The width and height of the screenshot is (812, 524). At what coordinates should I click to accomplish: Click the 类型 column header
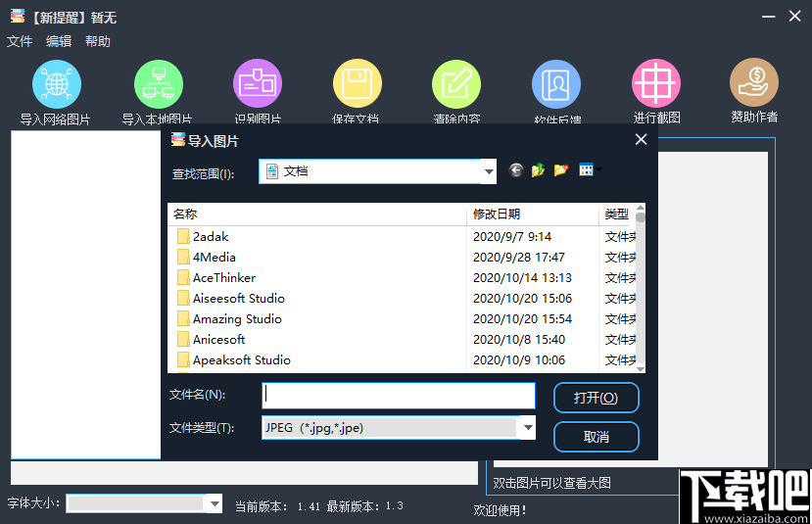click(617, 214)
